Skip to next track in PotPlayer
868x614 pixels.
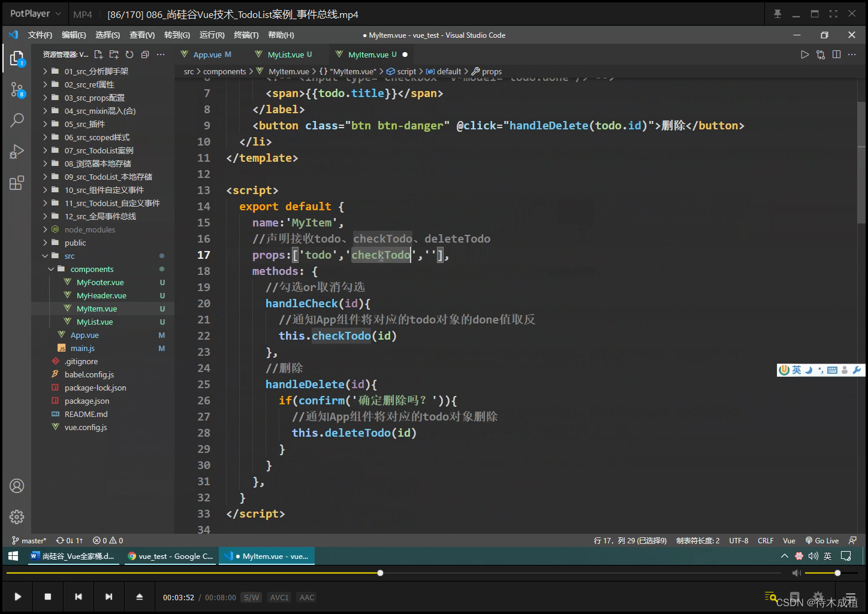pos(108,597)
